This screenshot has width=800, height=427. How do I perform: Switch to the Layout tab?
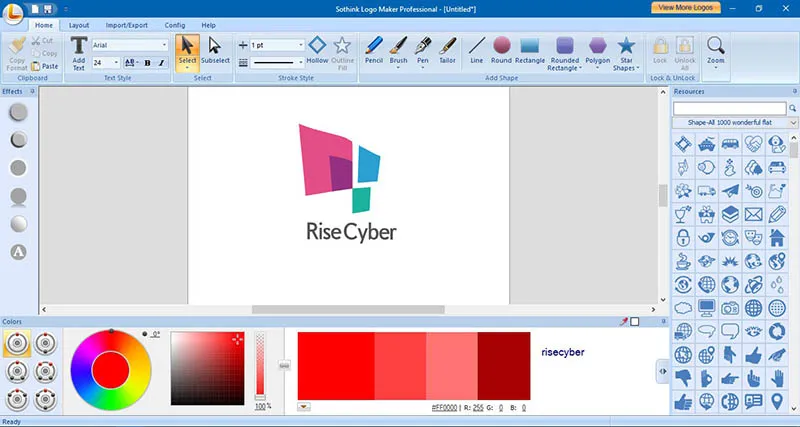click(x=79, y=24)
